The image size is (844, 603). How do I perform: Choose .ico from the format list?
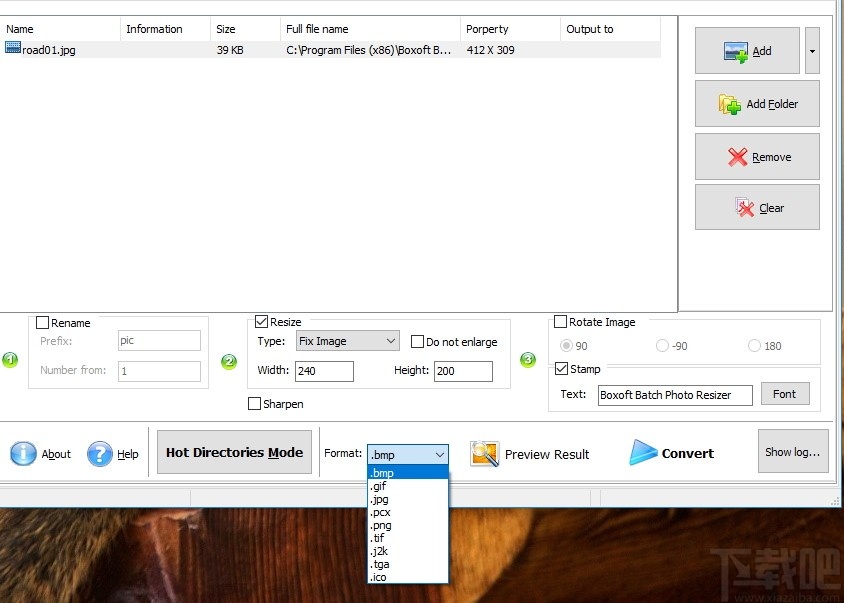click(408, 577)
